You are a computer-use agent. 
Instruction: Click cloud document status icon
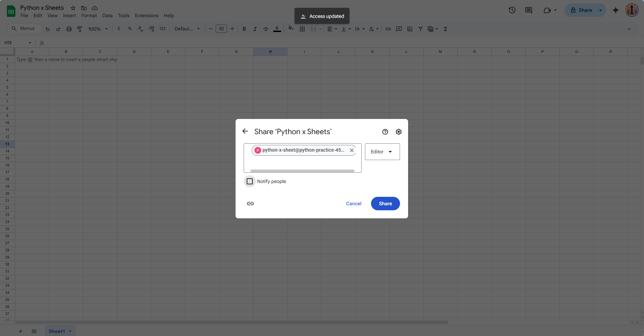[95, 8]
